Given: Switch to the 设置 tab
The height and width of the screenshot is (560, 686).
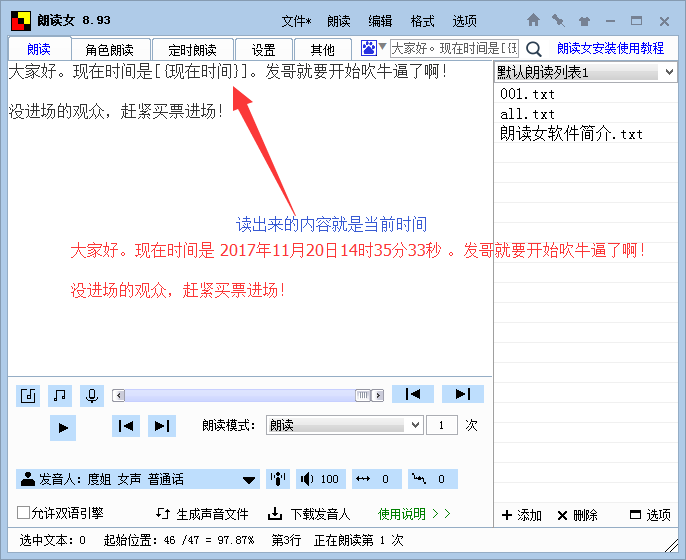Looking at the screenshot, I should coord(264,49).
